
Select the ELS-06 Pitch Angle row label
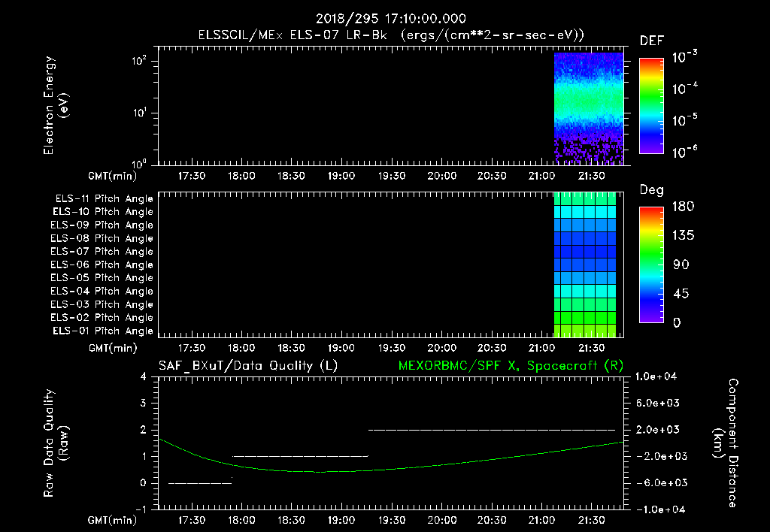(102, 265)
